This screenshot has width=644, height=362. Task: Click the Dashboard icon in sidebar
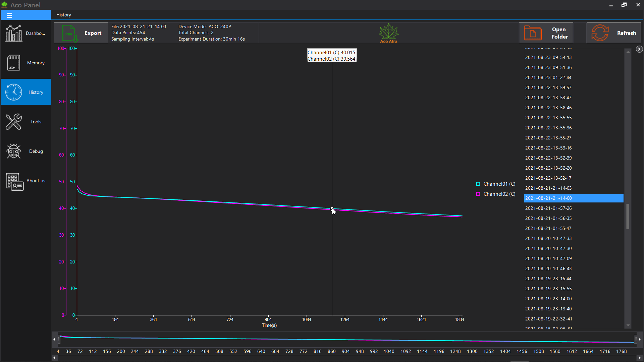tap(13, 33)
